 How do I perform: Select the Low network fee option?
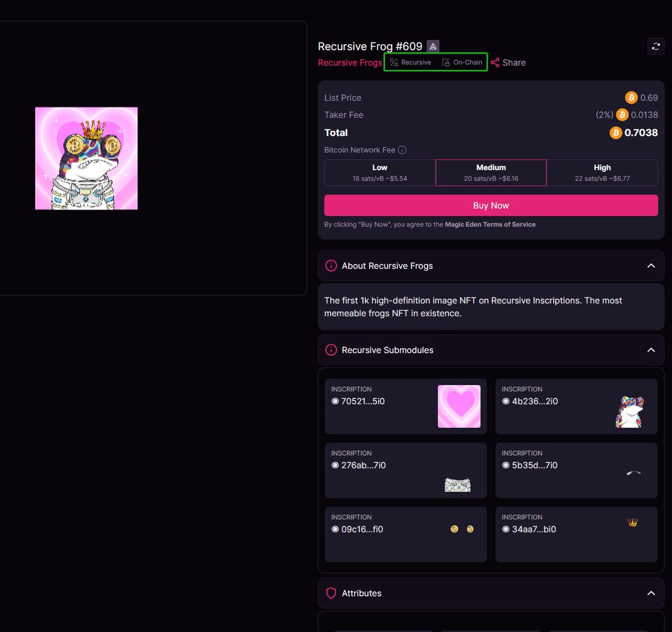click(380, 173)
